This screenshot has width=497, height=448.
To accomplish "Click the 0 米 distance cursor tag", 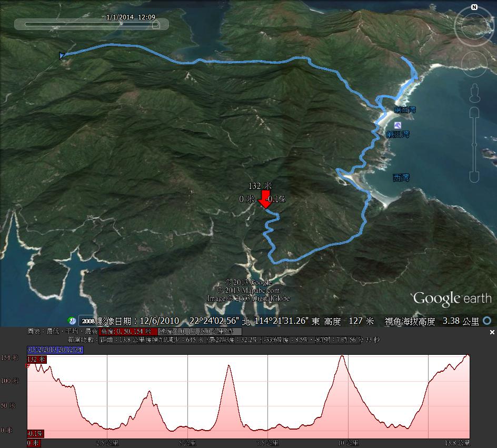I will click(x=34, y=443).
